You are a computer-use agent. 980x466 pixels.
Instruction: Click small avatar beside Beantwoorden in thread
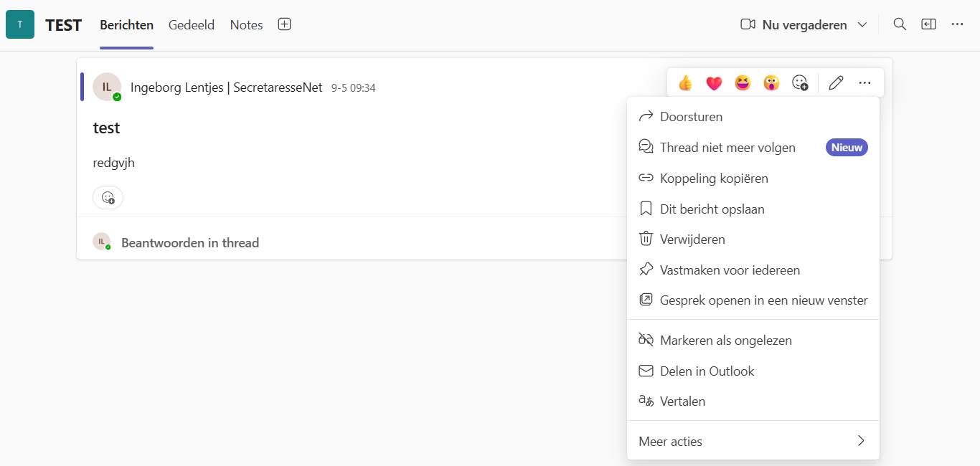coord(102,242)
